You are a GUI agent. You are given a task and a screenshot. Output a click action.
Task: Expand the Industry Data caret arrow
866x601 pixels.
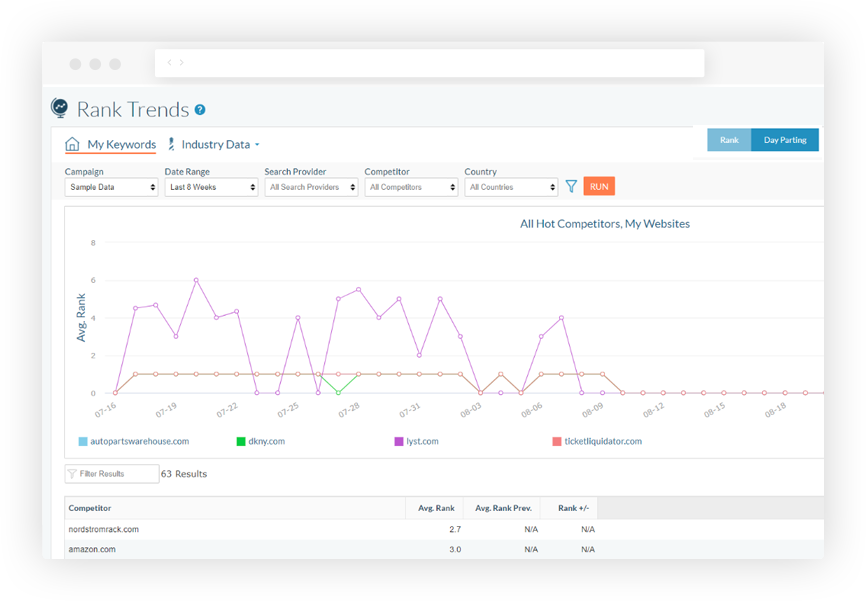click(257, 145)
